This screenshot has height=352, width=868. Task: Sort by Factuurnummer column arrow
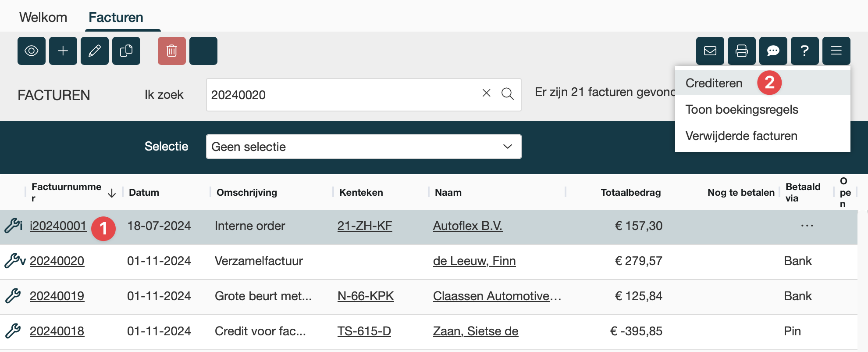click(112, 193)
